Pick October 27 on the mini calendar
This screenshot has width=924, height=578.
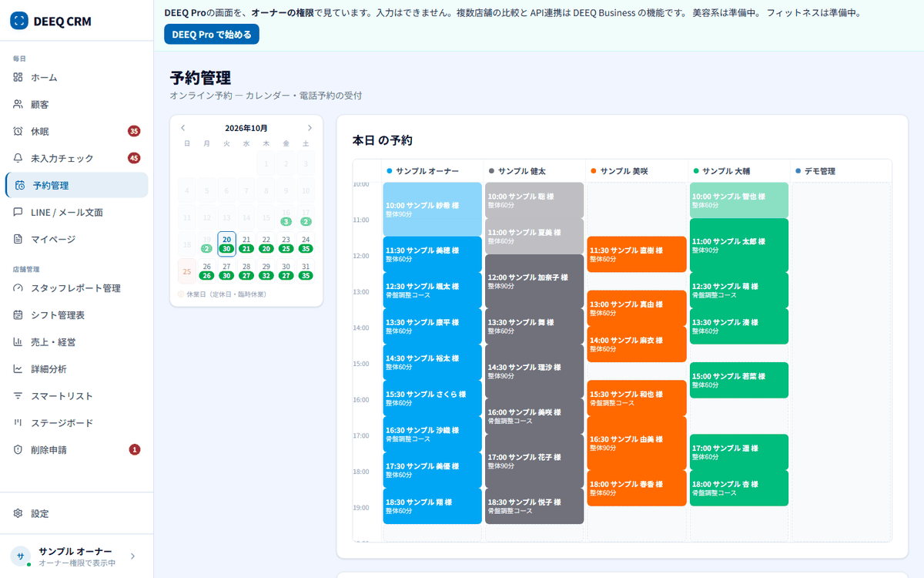(x=226, y=270)
